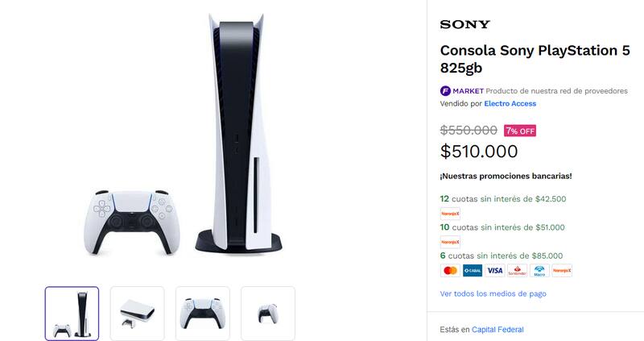The image size is (644, 341).
Task: Click the Macro bank icon
Action: (x=539, y=271)
